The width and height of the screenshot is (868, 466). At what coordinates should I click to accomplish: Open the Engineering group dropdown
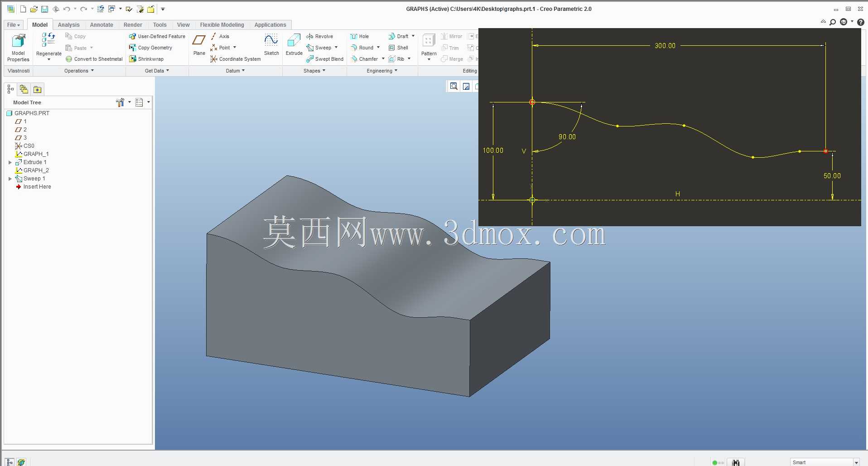coord(382,71)
